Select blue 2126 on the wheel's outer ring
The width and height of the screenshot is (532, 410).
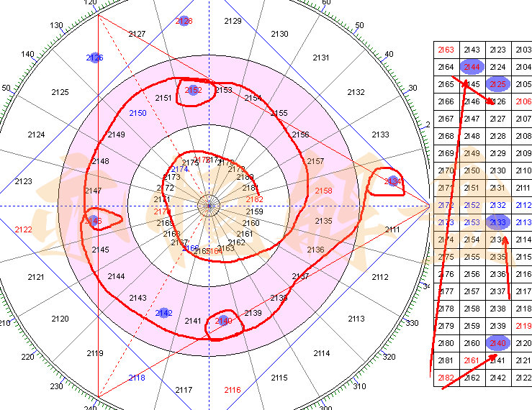pyautogui.click(x=94, y=58)
